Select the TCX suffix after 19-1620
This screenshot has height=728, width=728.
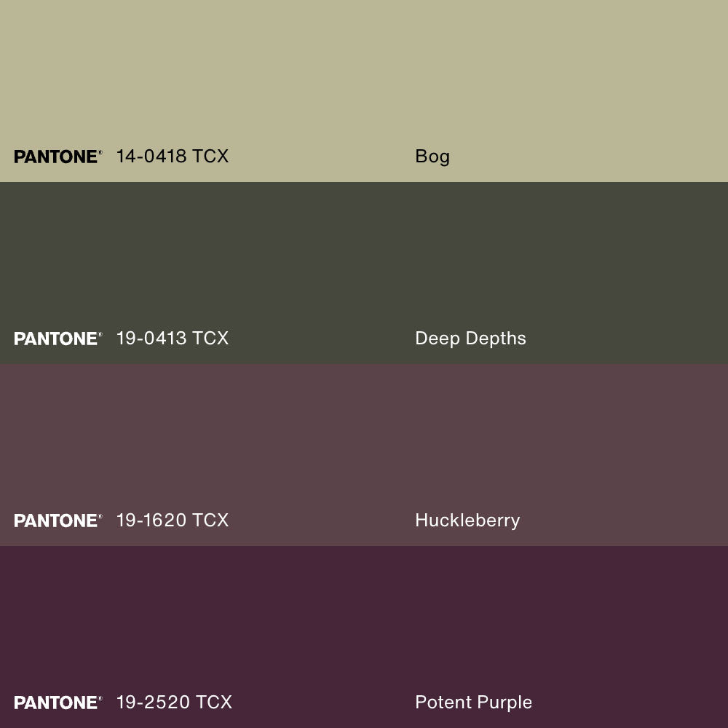210,521
